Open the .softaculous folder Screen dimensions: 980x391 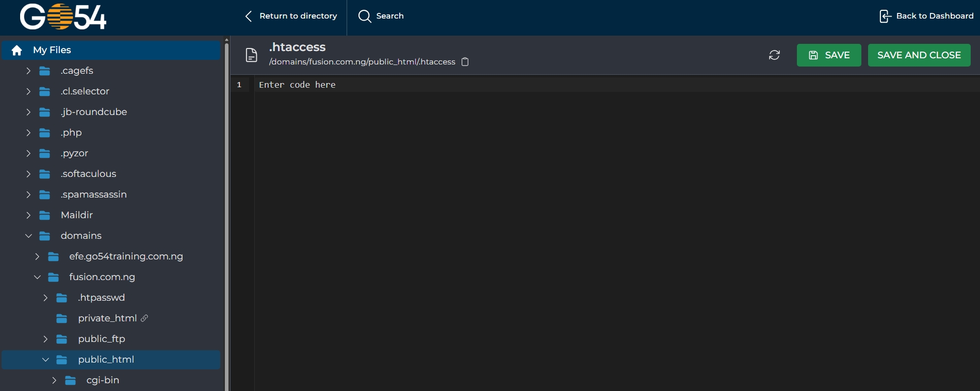(88, 174)
